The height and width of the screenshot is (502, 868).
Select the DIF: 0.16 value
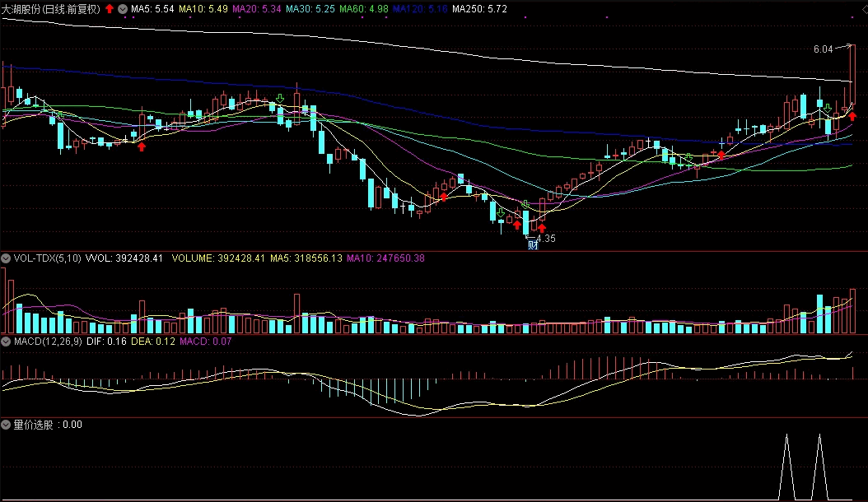coord(107,342)
